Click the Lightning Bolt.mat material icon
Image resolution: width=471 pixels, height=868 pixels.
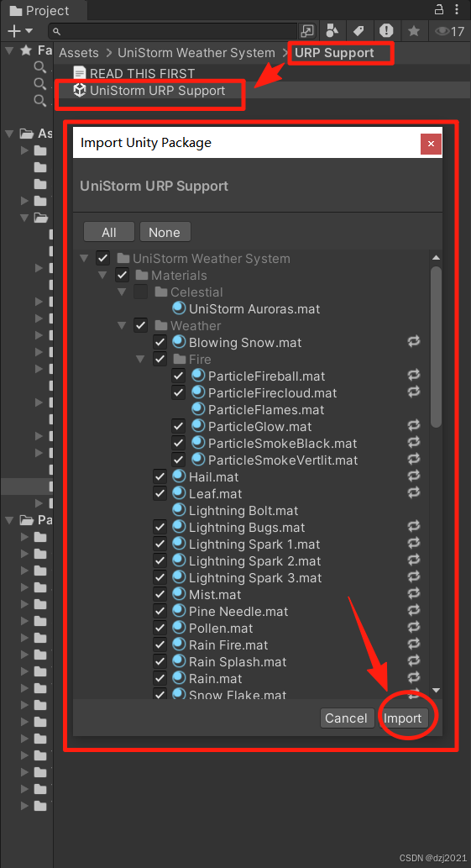click(179, 510)
